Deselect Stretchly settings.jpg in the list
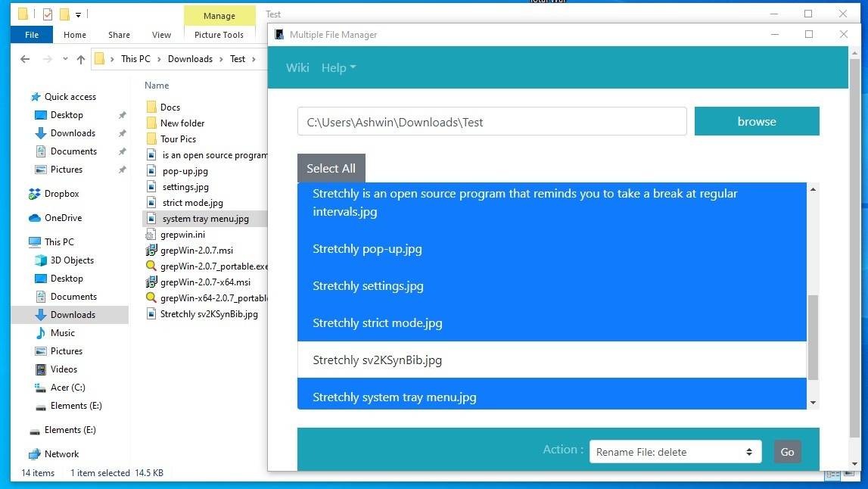Viewport: 868px width, 489px height. point(552,286)
